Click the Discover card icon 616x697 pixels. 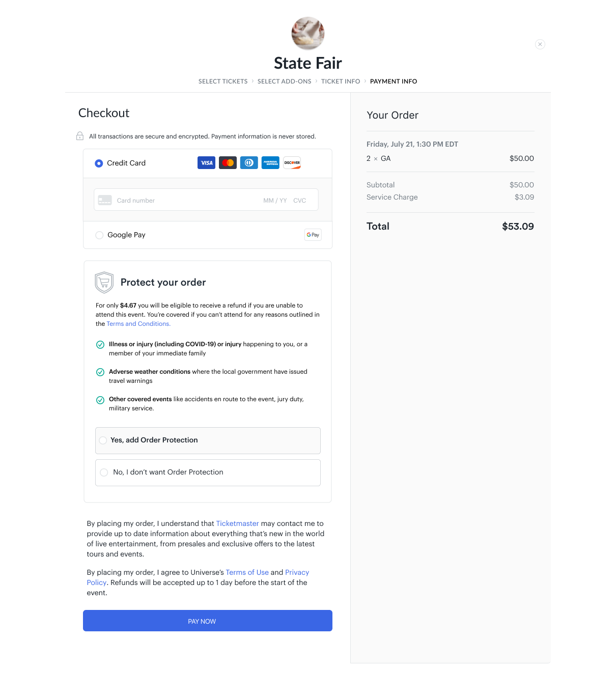coord(292,163)
